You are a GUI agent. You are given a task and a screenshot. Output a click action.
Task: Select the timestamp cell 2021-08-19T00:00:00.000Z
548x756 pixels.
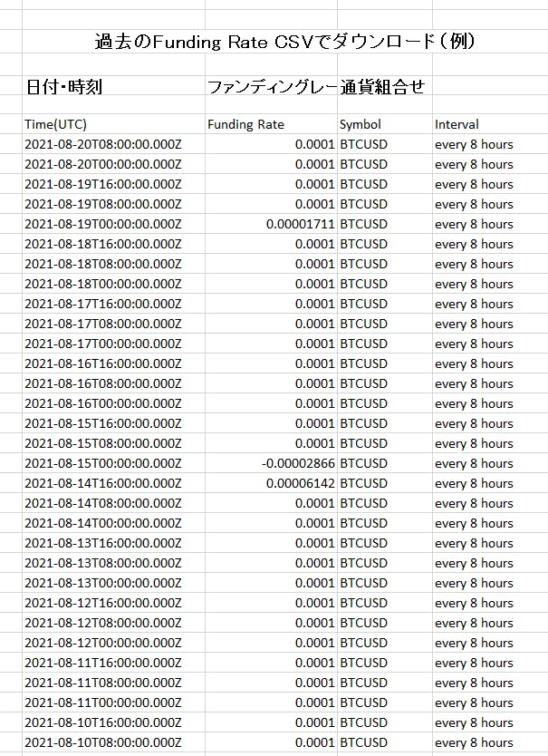tap(103, 224)
